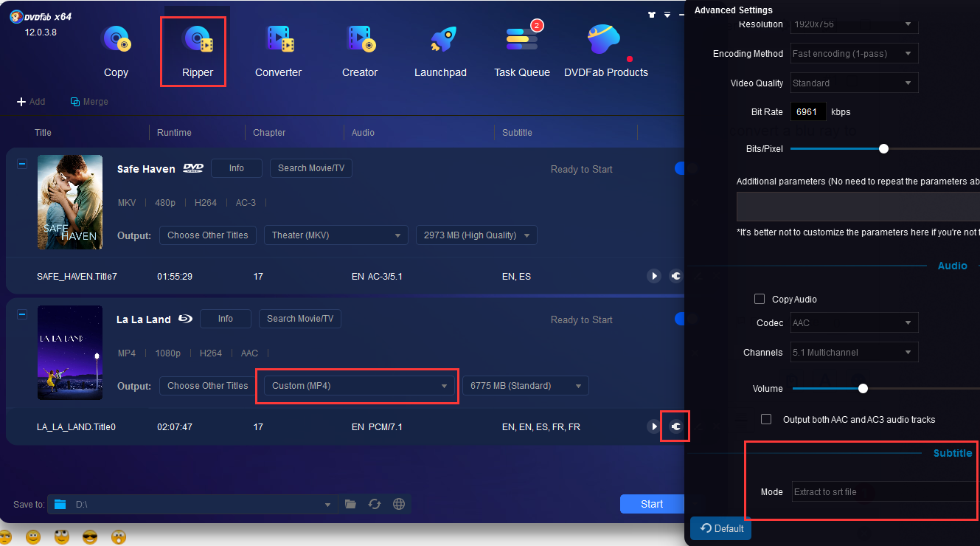Click the Title column header
Screen dimensions: 980x546
click(43, 133)
